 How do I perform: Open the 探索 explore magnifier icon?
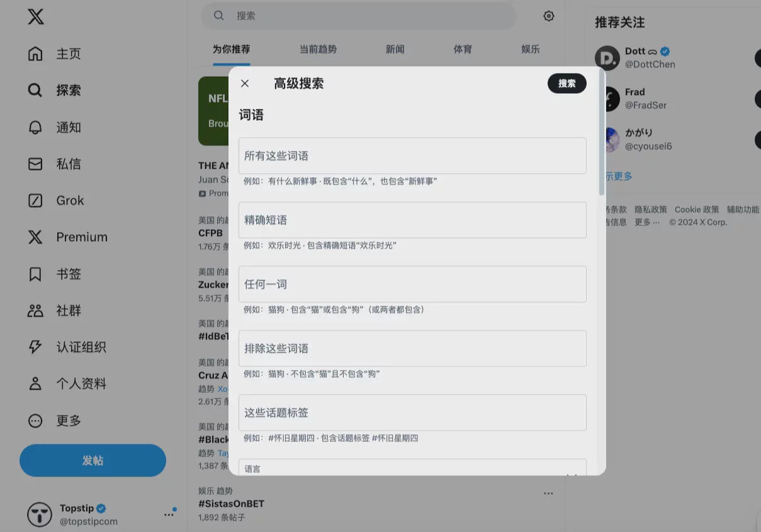[x=35, y=90]
